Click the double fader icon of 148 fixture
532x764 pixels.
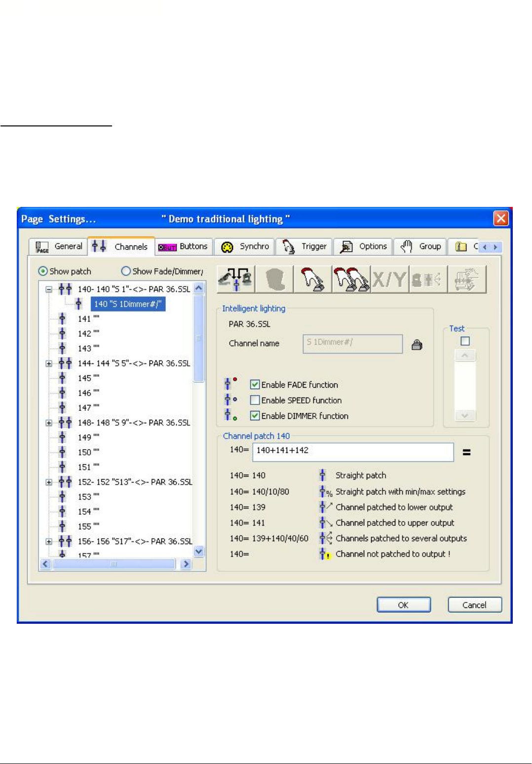click(x=65, y=422)
